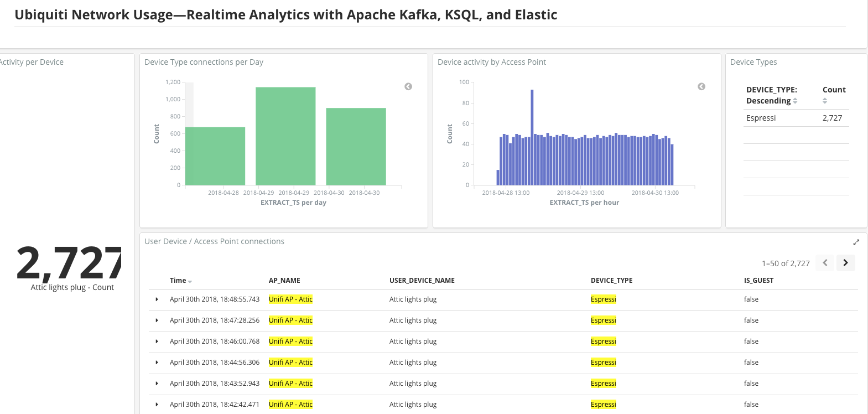
Task: Expand User Device connections panel to full screen
Action: [856, 242]
